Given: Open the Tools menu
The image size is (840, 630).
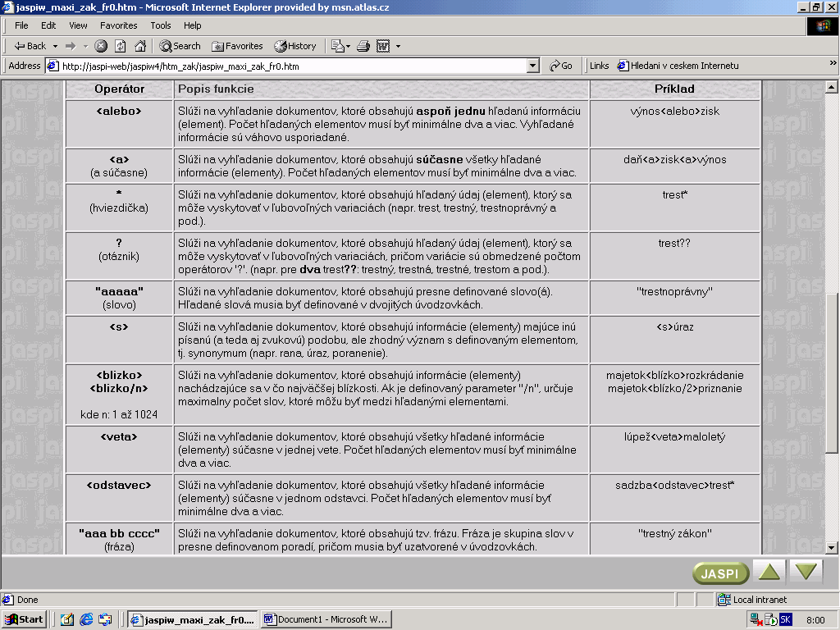Looking at the screenshot, I should pyautogui.click(x=160, y=25).
